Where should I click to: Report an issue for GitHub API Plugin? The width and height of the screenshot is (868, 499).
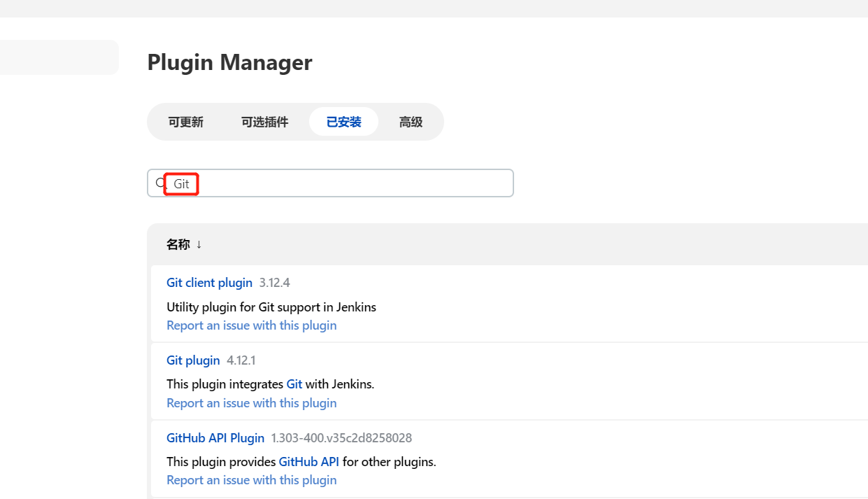pos(252,480)
